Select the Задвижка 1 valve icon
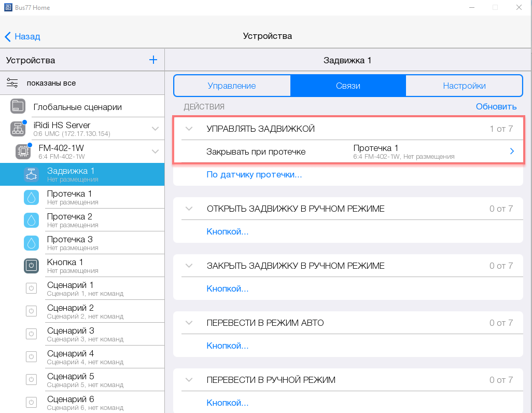Image resolution: width=532 pixels, height=413 pixels. [31, 175]
